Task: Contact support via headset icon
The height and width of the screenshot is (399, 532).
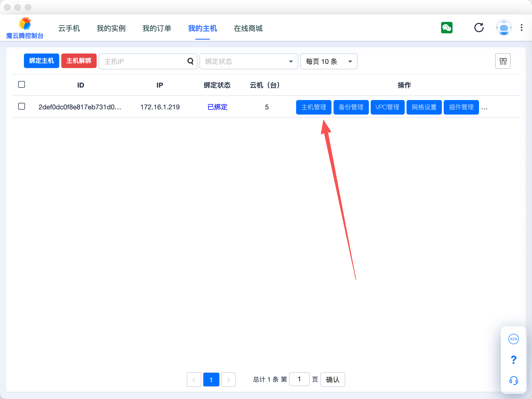Action: pyautogui.click(x=513, y=381)
